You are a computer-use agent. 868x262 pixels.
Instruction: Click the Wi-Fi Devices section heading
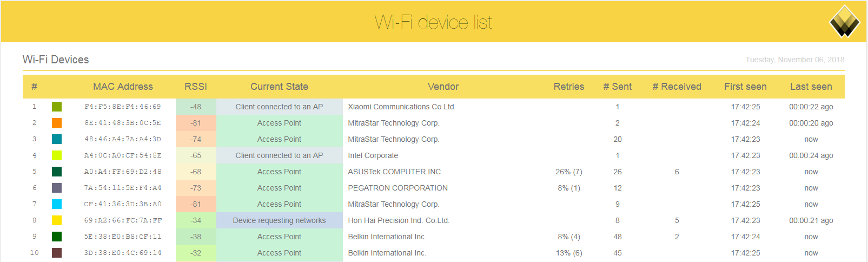(56, 60)
